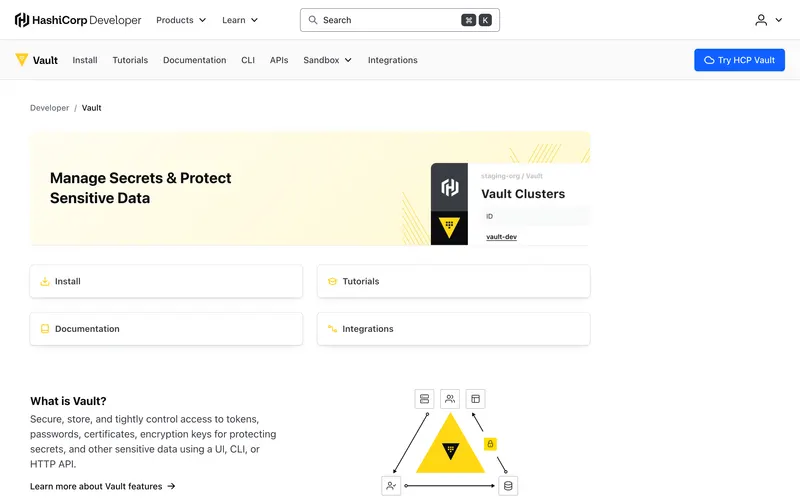Click the Vault triangle in hero graphic
The height and width of the screenshot is (500, 800).
pyautogui.click(x=449, y=227)
